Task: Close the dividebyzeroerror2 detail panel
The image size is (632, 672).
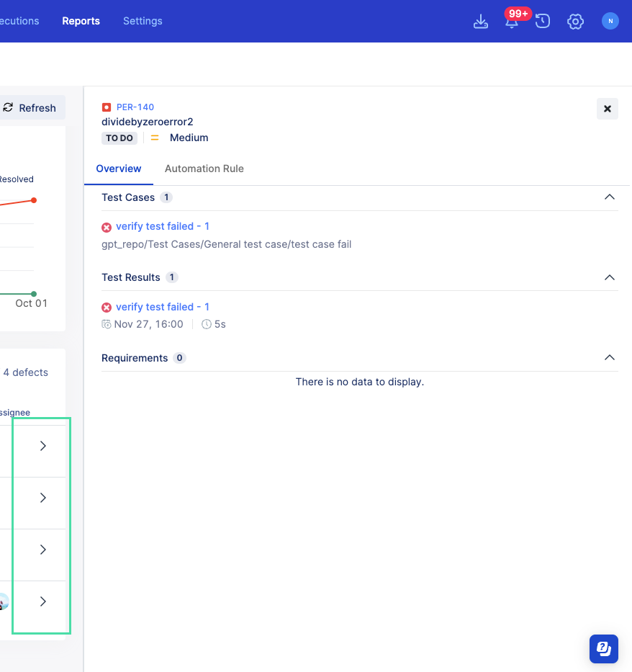Action: tap(607, 109)
